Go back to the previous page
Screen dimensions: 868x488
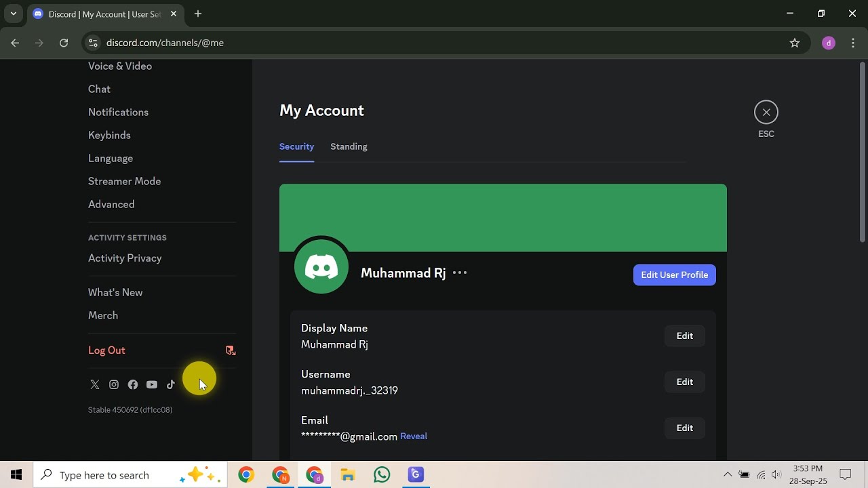coord(15,43)
